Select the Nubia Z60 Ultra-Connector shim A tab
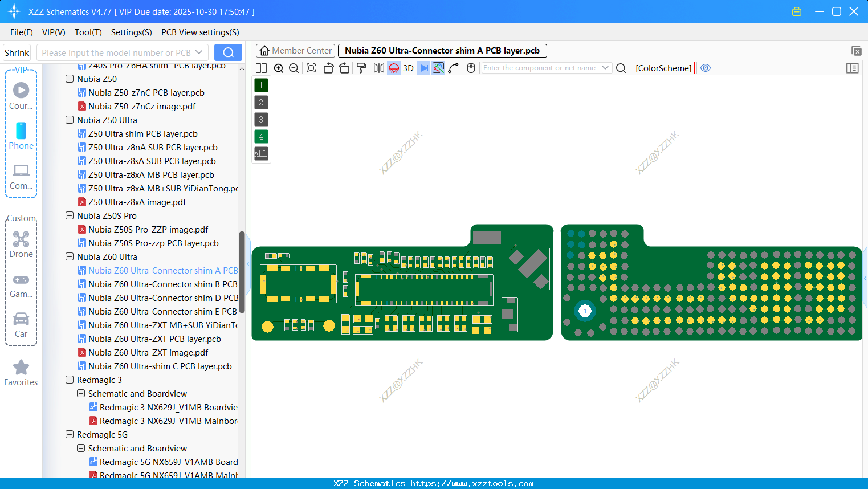Viewport: 868px width, 489px height. 442,51
